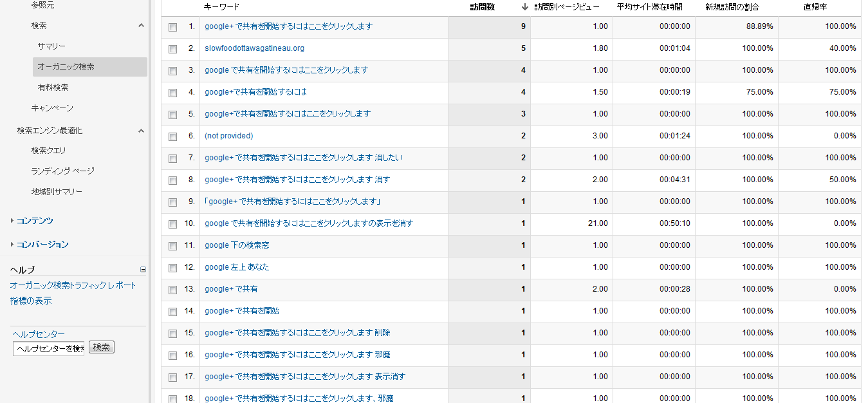Toggle the checkbox for row 10
This screenshot has width=868, height=403.
172,224
